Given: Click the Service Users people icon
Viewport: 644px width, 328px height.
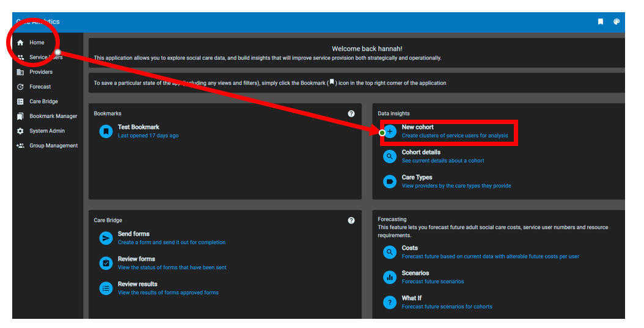Looking at the screenshot, I should [20, 57].
